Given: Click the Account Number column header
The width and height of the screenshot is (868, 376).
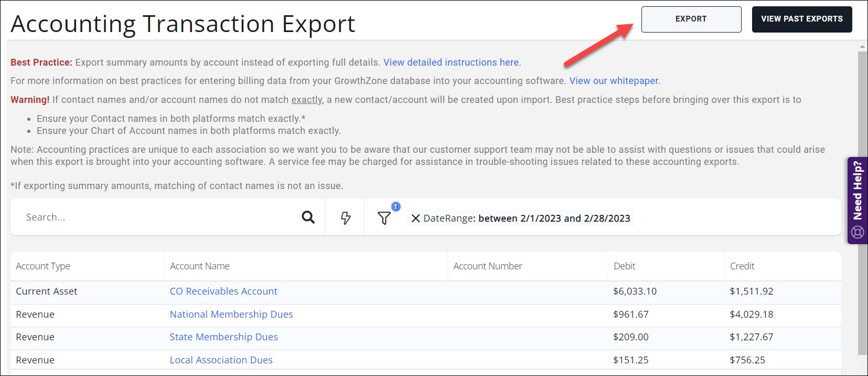Looking at the screenshot, I should click(487, 266).
